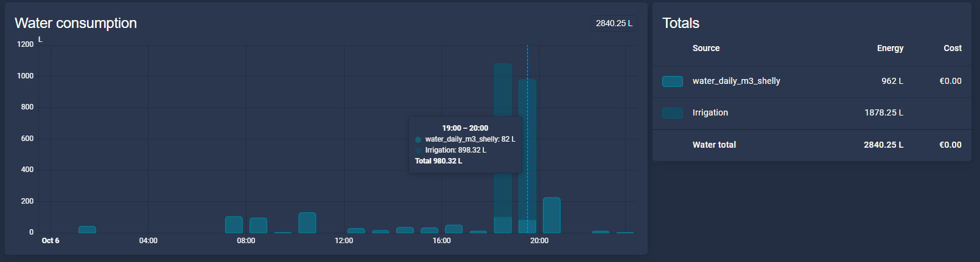Image resolution: width=980 pixels, height=262 pixels.
Task: Select the water_daily_m3_shelly source row label
Action: click(736, 81)
